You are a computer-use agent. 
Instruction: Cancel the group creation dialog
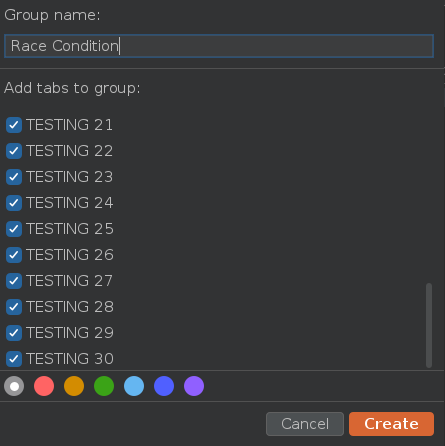click(305, 424)
